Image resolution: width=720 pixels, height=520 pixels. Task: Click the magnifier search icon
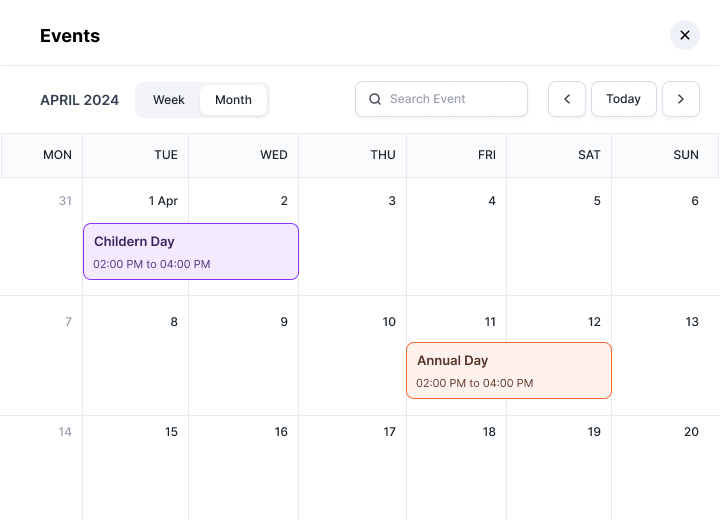tap(375, 99)
